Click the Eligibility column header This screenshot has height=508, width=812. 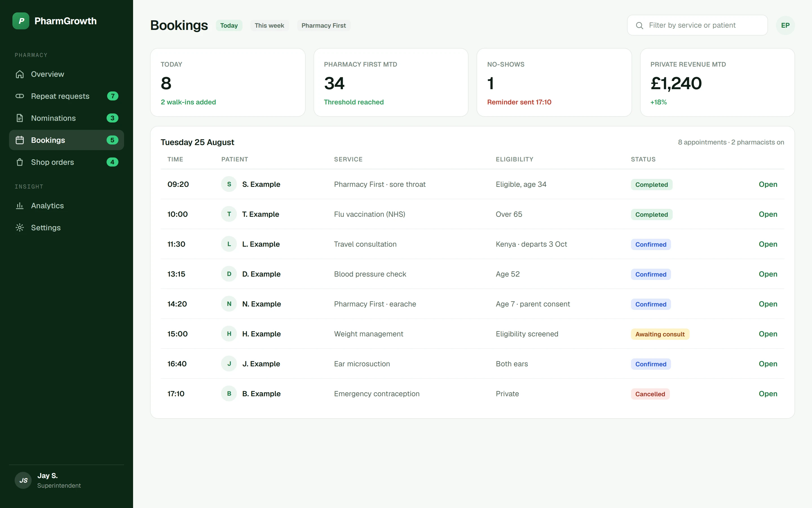pos(514,159)
